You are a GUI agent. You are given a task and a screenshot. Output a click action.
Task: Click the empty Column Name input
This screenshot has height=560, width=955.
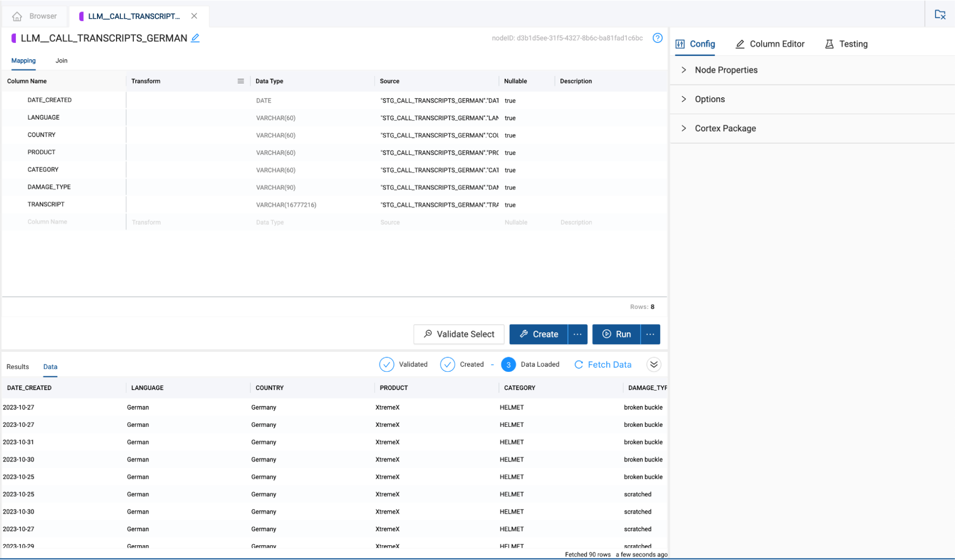click(64, 222)
